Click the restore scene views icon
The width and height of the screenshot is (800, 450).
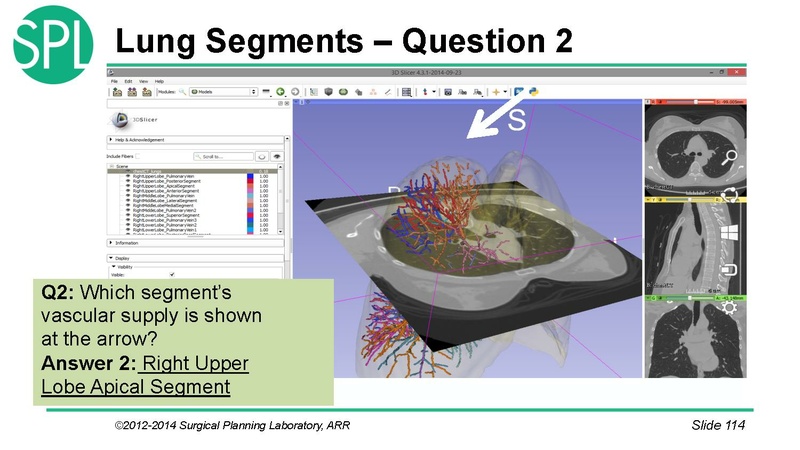click(477, 92)
